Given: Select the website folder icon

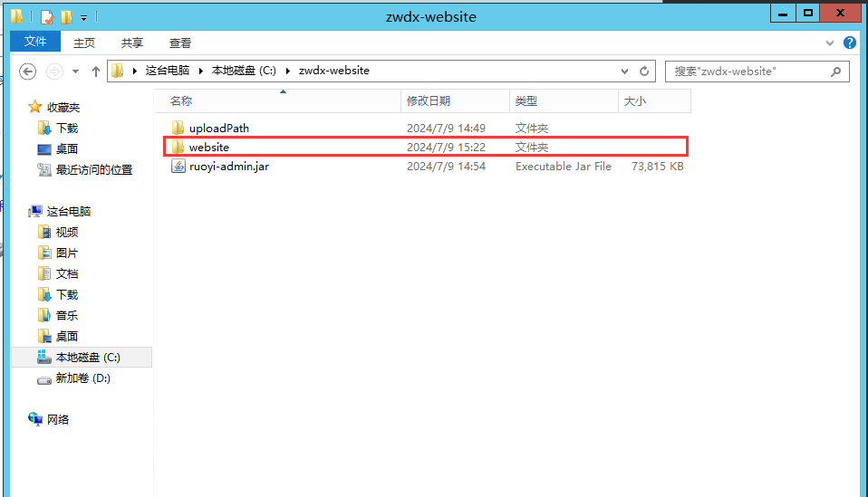Looking at the screenshot, I should coord(178,147).
